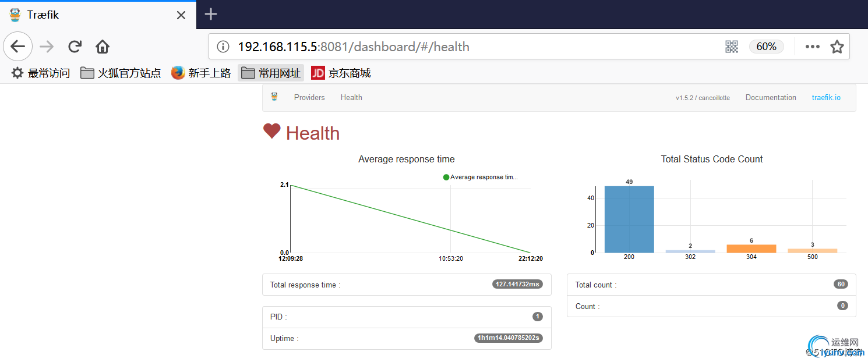
Task: Bookmark this page with the star icon
Action: pyautogui.click(x=837, y=47)
